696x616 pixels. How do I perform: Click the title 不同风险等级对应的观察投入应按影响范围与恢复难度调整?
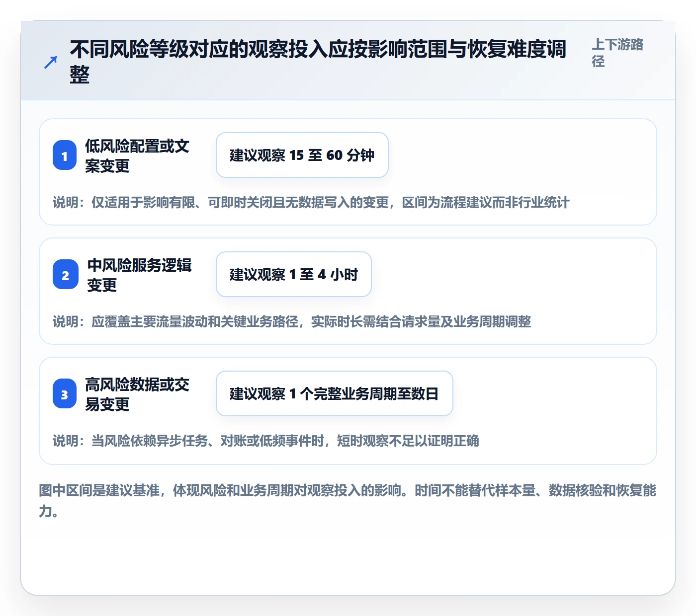point(318,62)
